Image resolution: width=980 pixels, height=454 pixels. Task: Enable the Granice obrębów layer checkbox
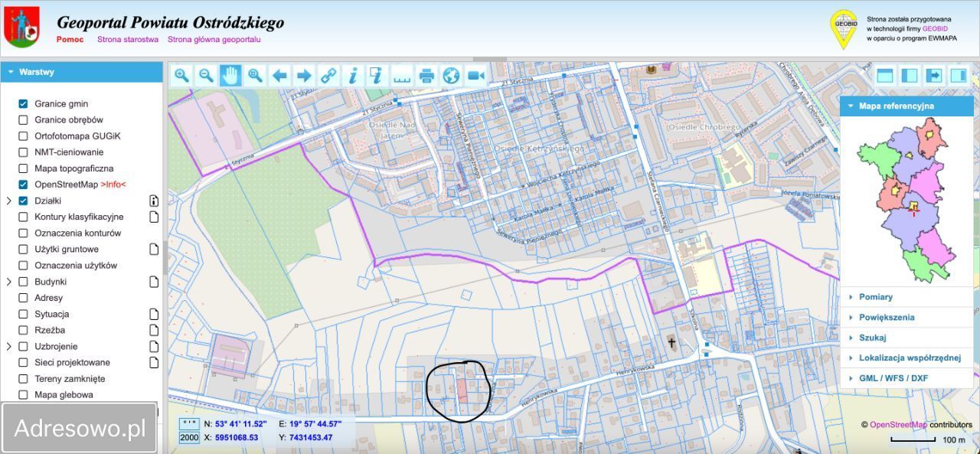[x=23, y=120]
